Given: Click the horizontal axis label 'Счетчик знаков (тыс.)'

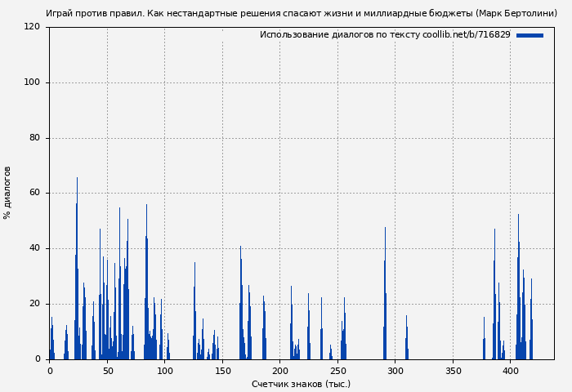Looking at the screenshot, I should point(302,384).
